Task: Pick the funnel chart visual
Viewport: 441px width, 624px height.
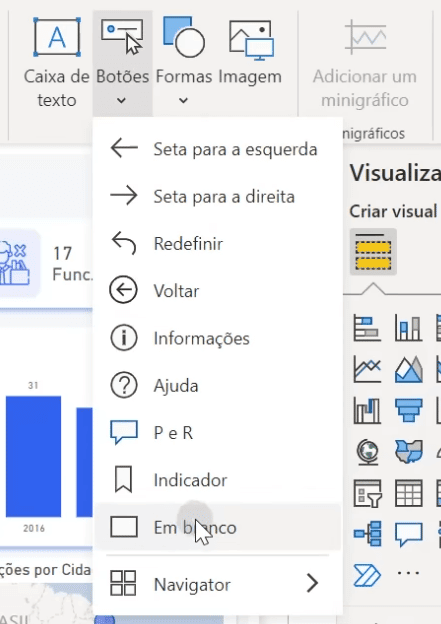Action: tap(408, 411)
